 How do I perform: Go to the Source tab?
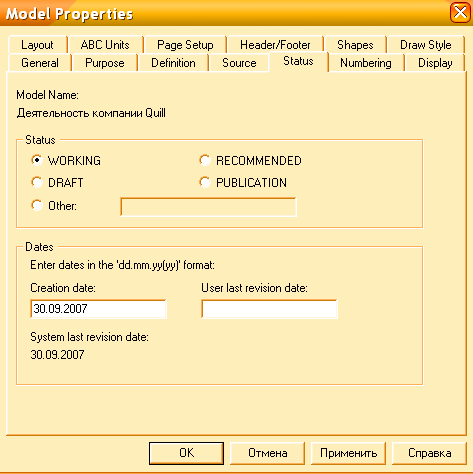[x=239, y=63]
